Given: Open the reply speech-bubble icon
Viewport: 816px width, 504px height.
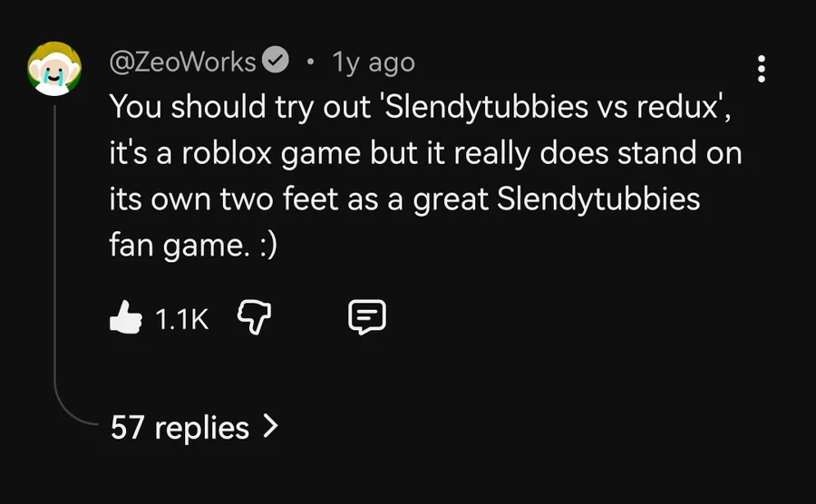Looking at the screenshot, I should [x=367, y=316].
